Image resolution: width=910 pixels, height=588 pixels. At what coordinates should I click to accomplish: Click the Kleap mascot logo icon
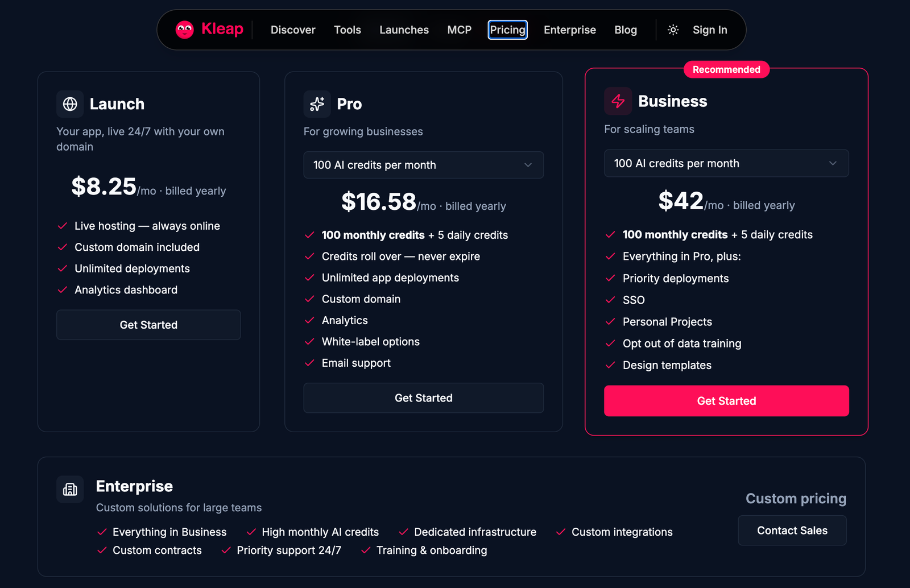pos(185,30)
